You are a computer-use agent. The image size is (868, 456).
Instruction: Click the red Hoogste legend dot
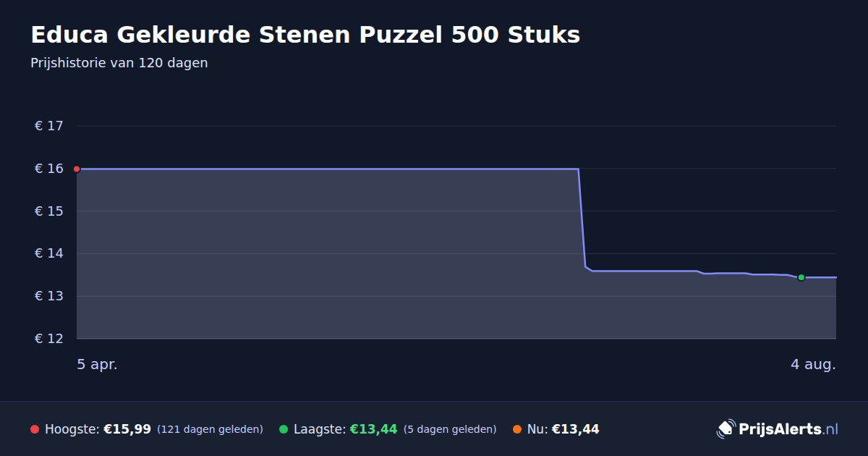coord(35,429)
